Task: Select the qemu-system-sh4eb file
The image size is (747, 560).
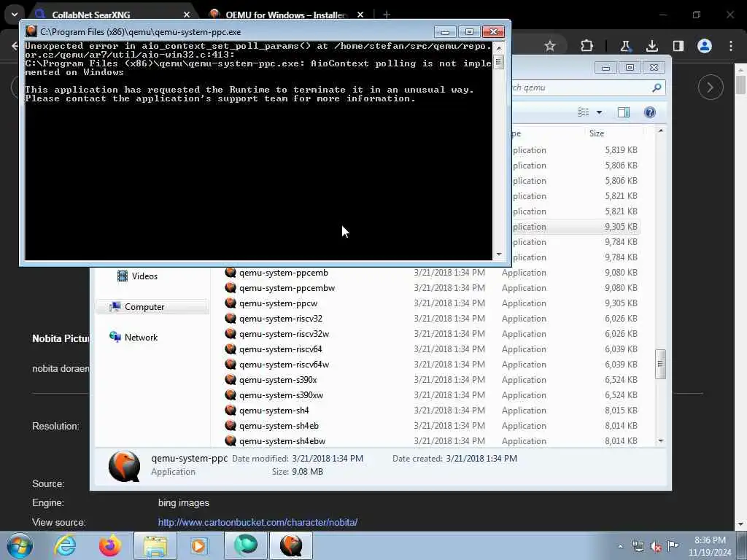Action: pyautogui.click(x=279, y=426)
